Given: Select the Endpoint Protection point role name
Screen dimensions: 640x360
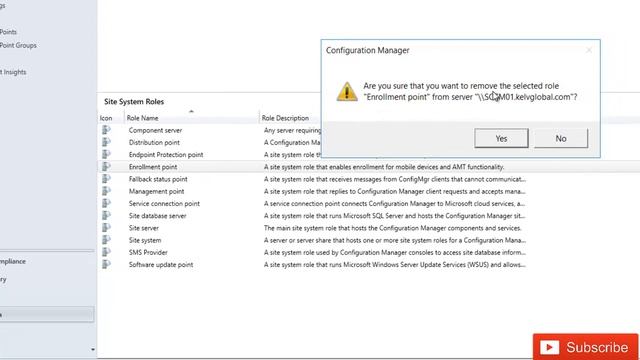Looking at the screenshot, I should click(166, 155).
